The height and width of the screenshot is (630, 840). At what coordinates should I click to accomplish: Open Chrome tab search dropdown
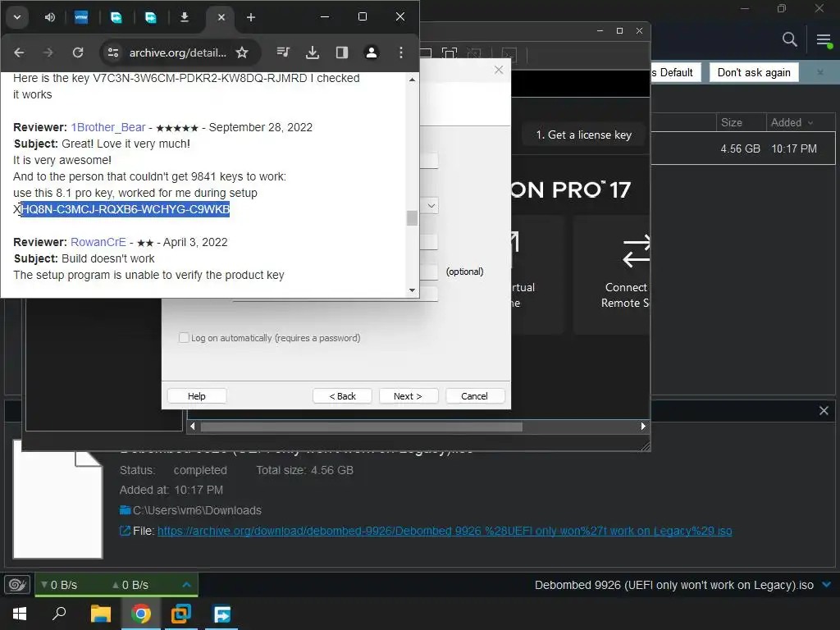coord(17,17)
